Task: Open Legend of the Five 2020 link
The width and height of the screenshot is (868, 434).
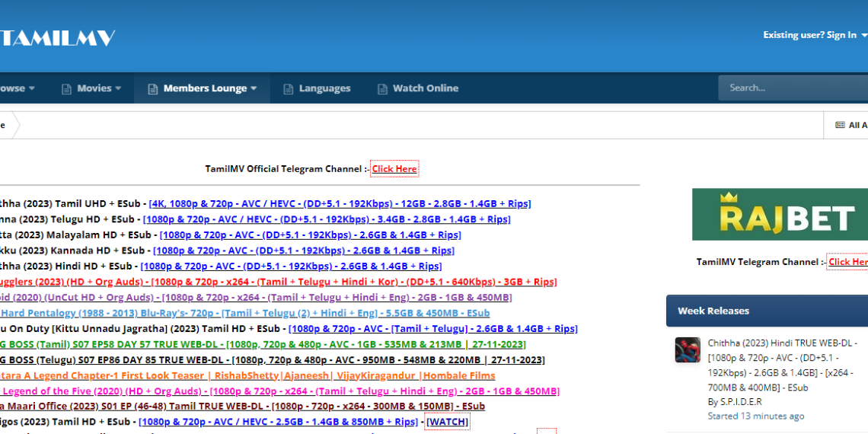Action: [x=279, y=391]
